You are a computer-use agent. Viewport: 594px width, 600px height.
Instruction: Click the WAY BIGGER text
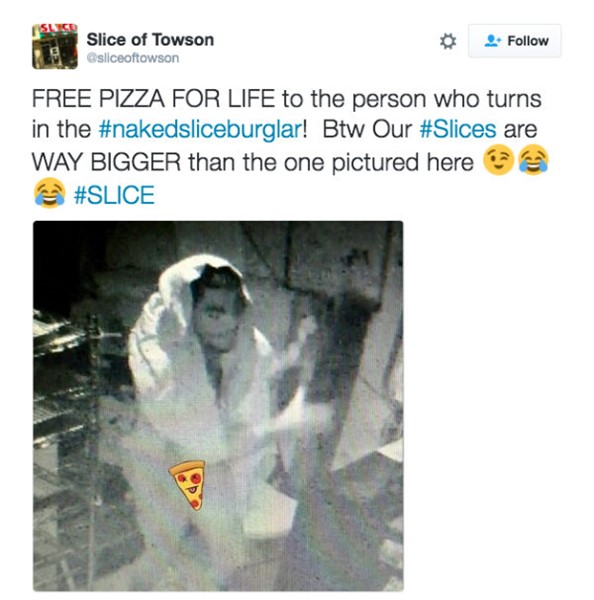(106, 162)
